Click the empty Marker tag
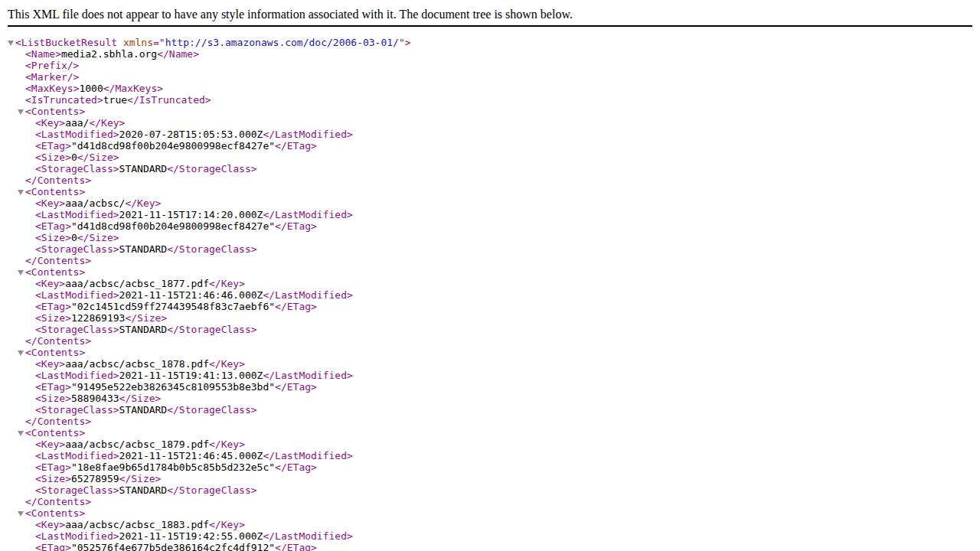This screenshot has height=551, width=980. click(51, 77)
